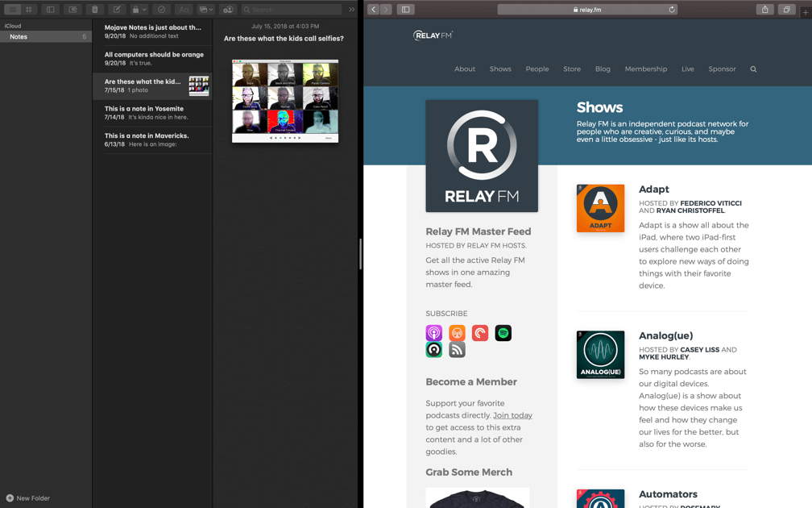Expand Notes toolbar overflow chevrons

[352, 10]
